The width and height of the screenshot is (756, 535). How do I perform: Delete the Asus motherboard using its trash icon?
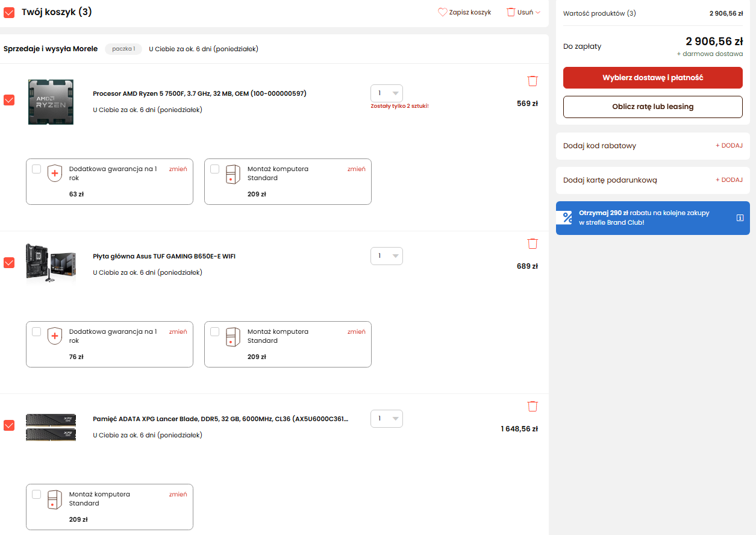click(533, 243)
